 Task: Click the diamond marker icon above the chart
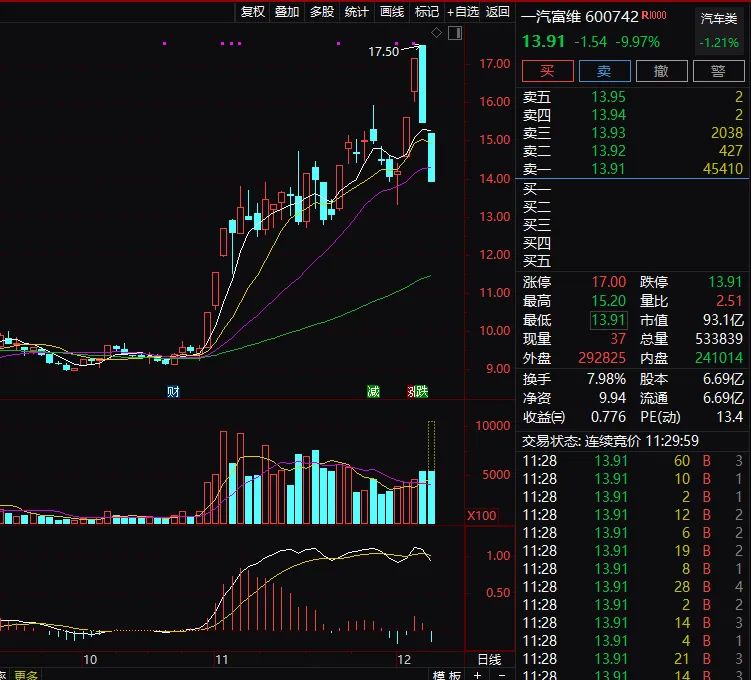[436, 33]
